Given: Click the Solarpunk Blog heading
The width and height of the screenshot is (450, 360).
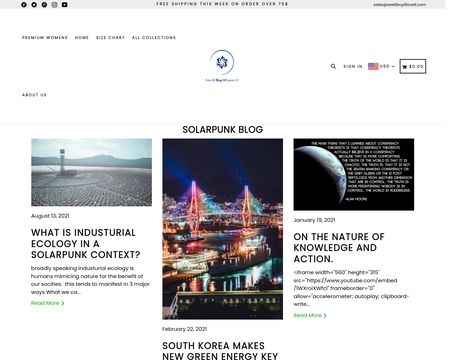Looking at the screenshot, I should coord(223,130).
